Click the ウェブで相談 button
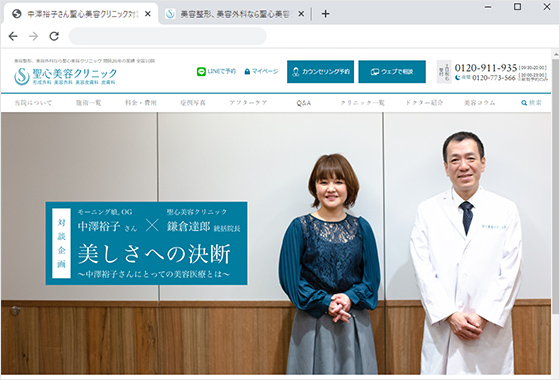 pos(392,72)
